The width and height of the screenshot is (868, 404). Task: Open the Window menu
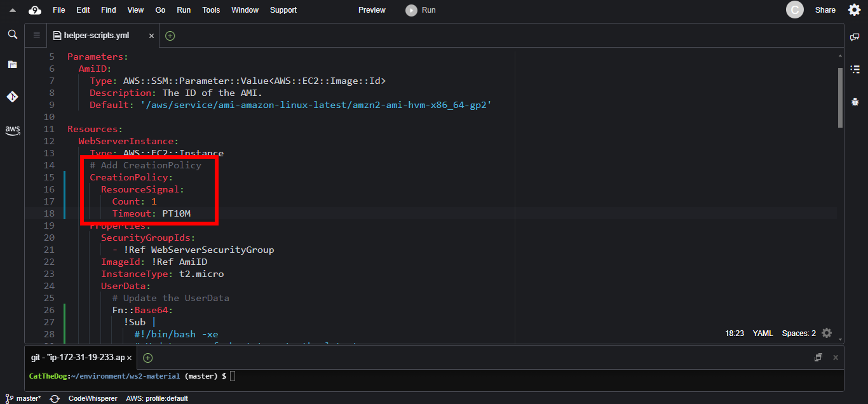[245, 10]
